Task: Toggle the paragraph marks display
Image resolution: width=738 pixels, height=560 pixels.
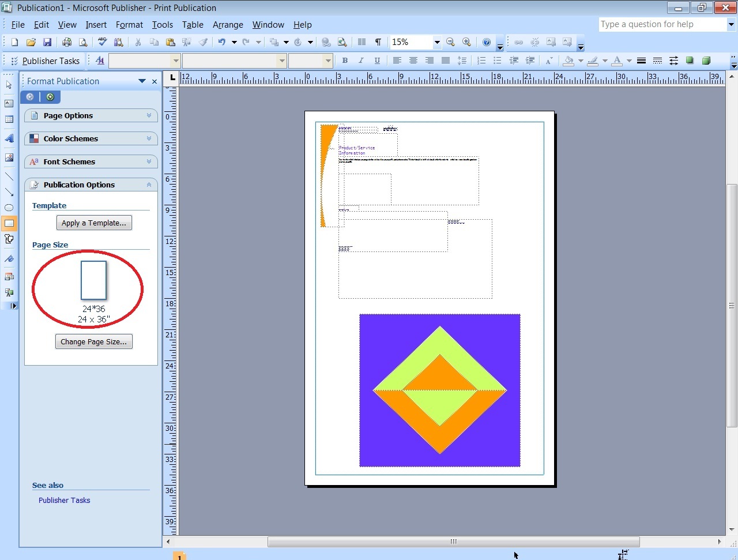Action: click(x=378, y=42)
